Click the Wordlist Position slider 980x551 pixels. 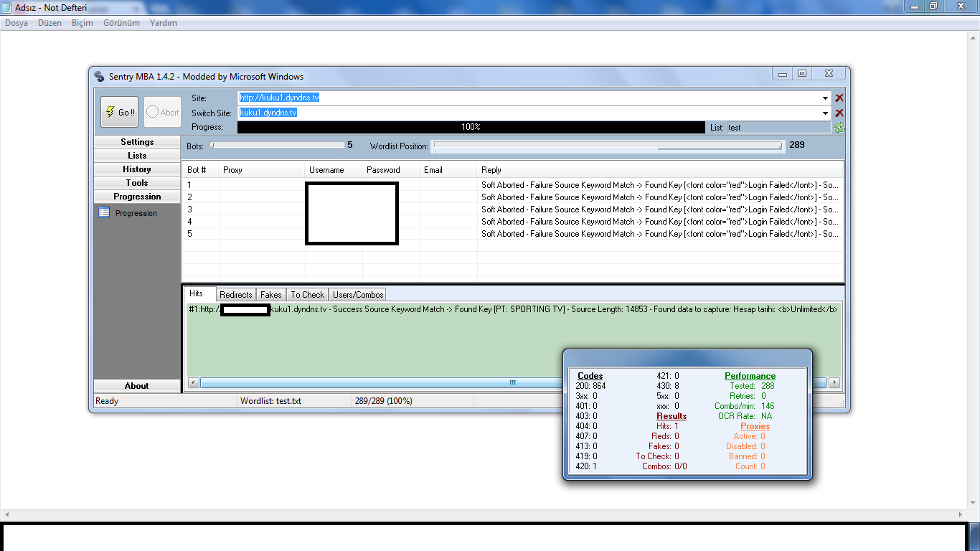(x=607, y=146)
